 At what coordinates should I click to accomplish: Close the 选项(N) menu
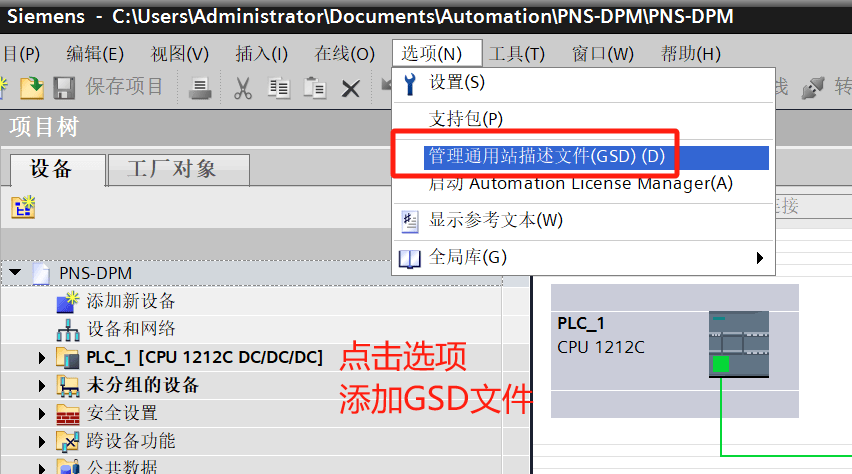click(x=437, y=53)
